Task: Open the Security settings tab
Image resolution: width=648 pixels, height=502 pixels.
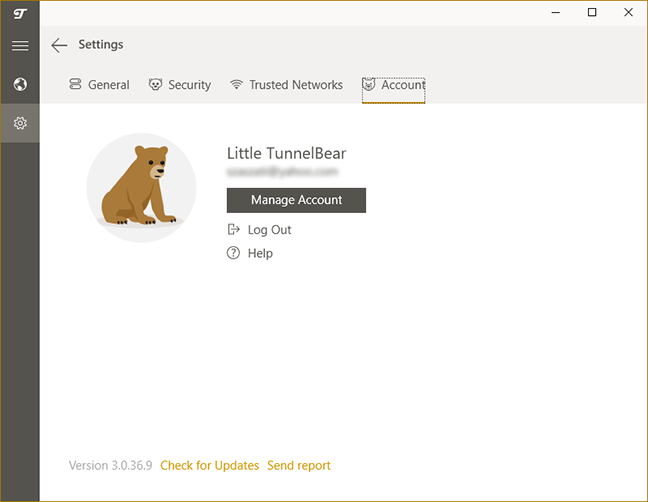Action: pyautogui.click(x=180, y=85)
